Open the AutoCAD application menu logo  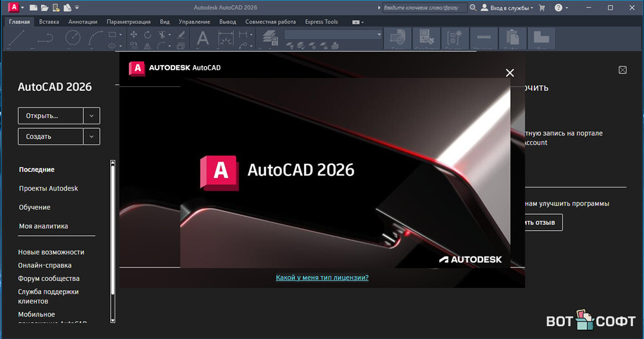[x=13, y=8]
